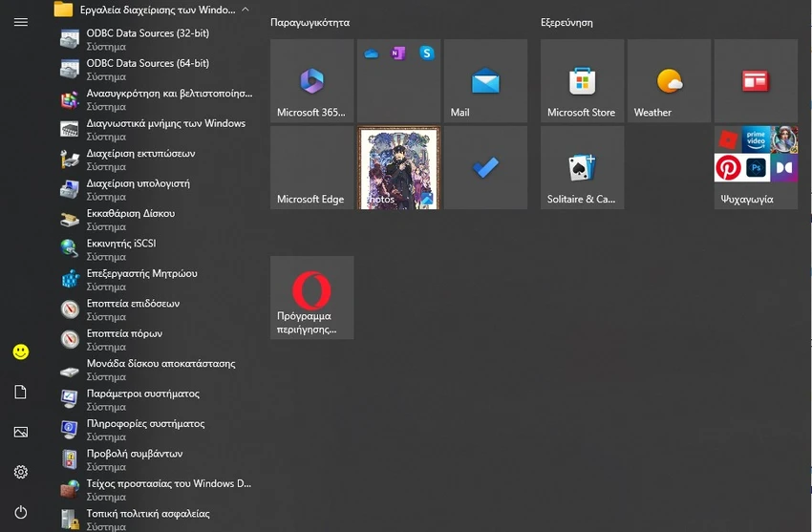Open Τείχος προστασίας του Windows Defender

(156, 490)
